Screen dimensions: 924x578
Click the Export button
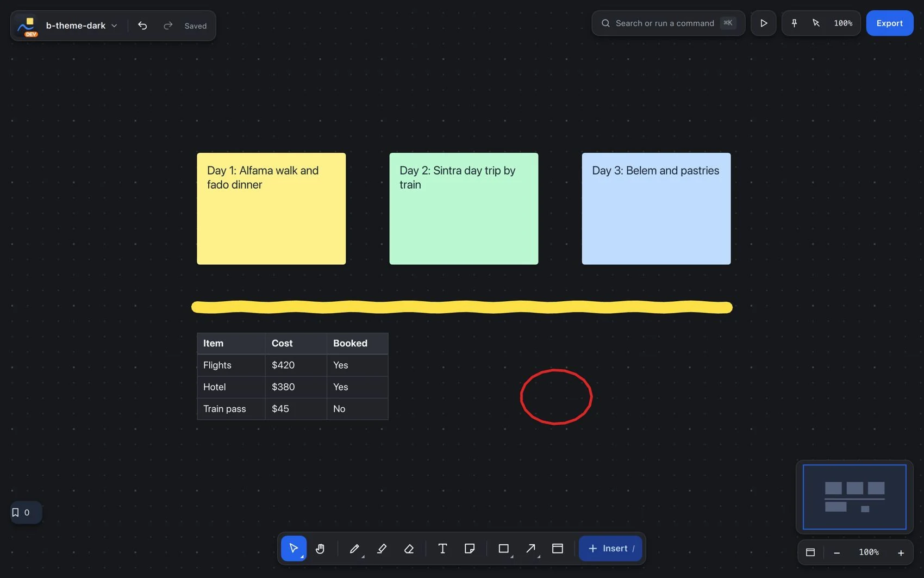pyautogui.click(x=889, y=23)
